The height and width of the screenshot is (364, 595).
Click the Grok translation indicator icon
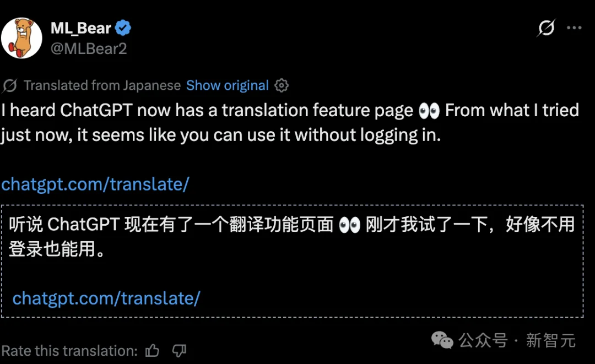pos(9,85)
